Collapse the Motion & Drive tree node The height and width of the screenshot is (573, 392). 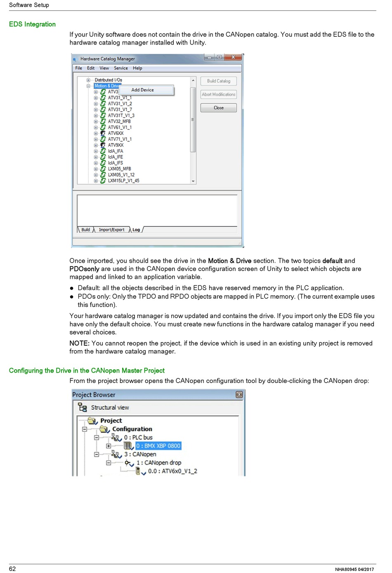click(88, 86)
